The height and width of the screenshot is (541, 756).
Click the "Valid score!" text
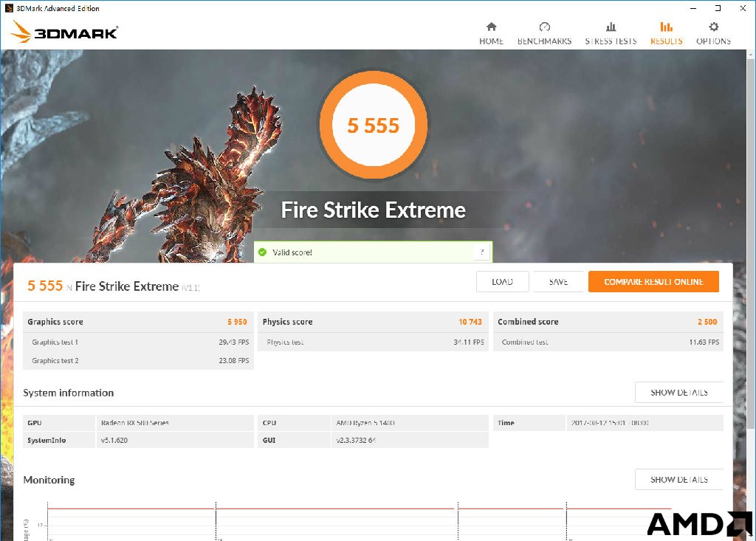coord(292,252)
